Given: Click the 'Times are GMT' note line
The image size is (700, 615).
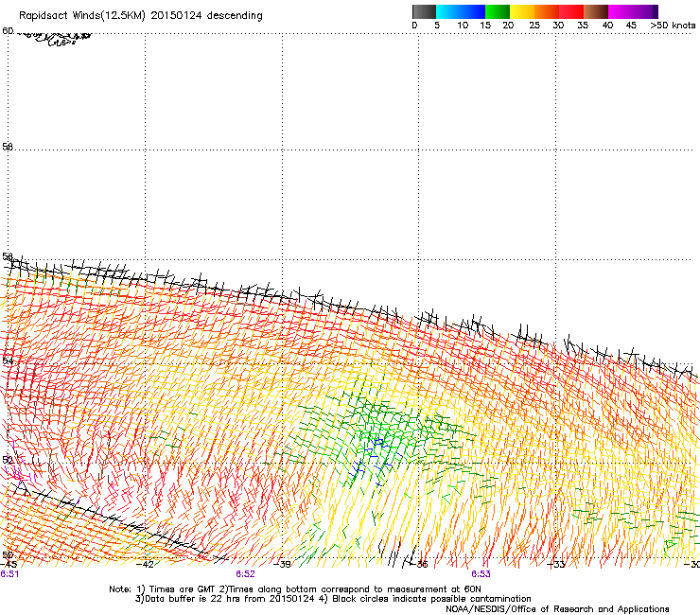Looking at the screenshot, I should [295, 589].
